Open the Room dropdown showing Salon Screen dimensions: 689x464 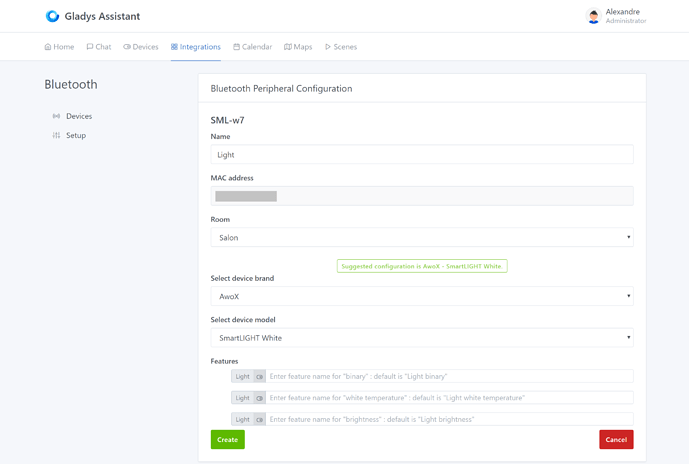422,237
